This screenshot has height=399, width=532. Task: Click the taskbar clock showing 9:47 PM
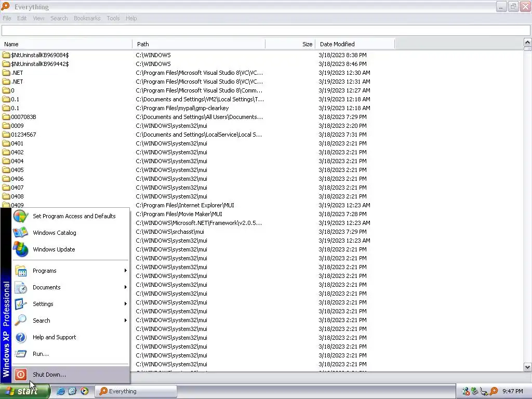pos(513,391)
